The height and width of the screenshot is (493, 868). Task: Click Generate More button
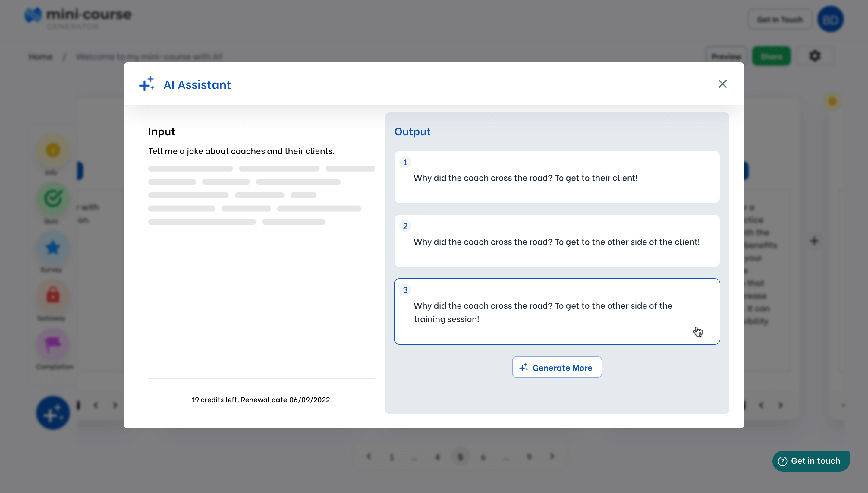click(557, 367)
